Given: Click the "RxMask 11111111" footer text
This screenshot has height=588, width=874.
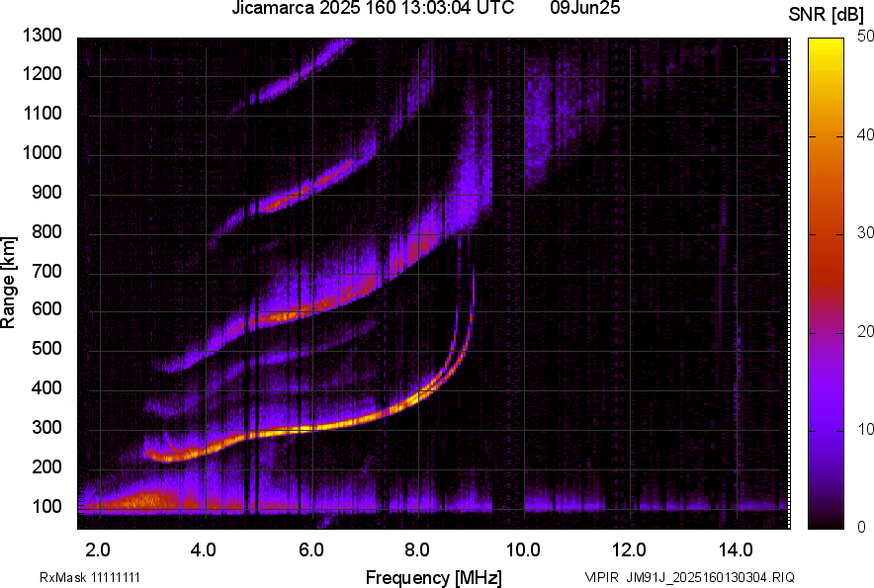Looking at the screenshot, I should [90, 577].
